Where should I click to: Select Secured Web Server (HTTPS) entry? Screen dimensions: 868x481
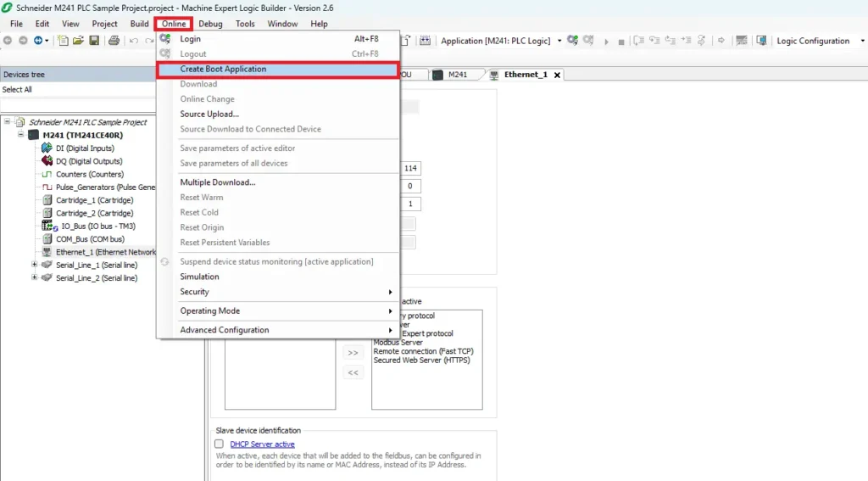pos(422,361)
